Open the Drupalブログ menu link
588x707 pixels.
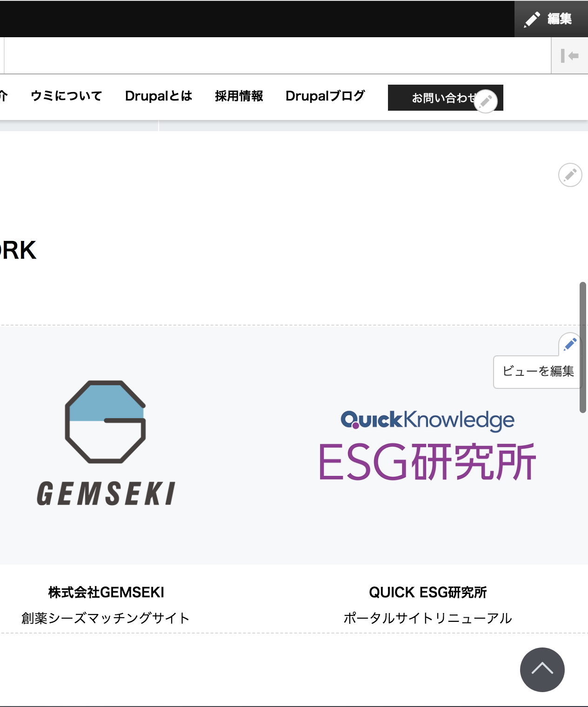[x=325, y=96]
